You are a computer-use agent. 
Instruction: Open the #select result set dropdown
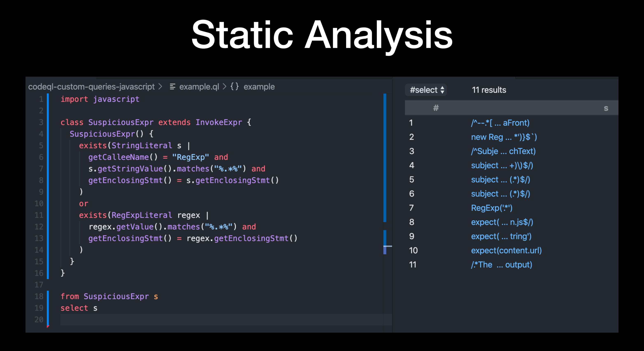[426, 90]
